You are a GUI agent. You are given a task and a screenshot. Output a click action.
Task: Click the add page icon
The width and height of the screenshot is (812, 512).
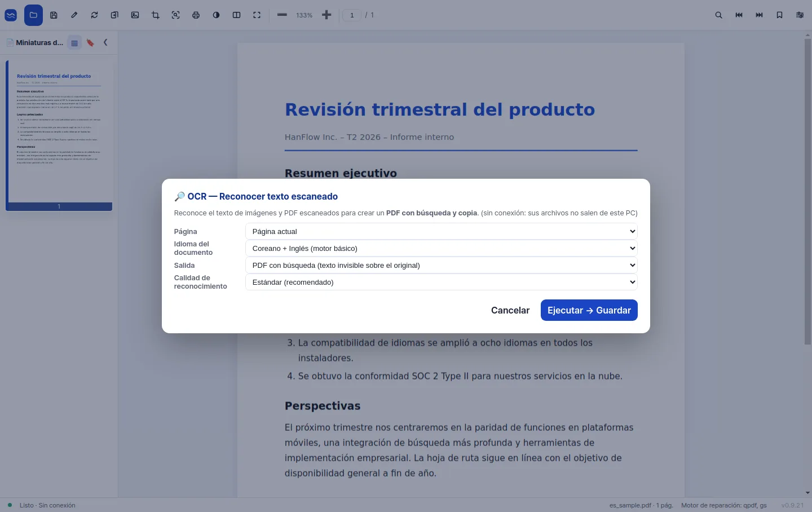coord(114,15)
